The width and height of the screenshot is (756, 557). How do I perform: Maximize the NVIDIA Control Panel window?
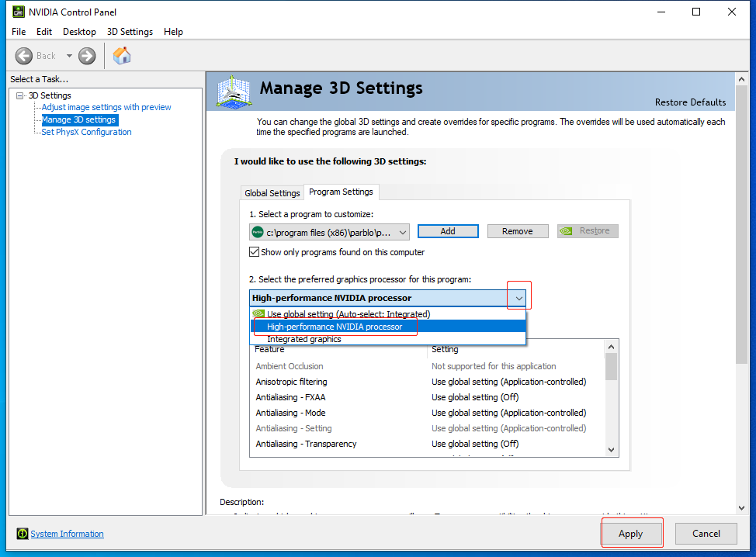696,12
